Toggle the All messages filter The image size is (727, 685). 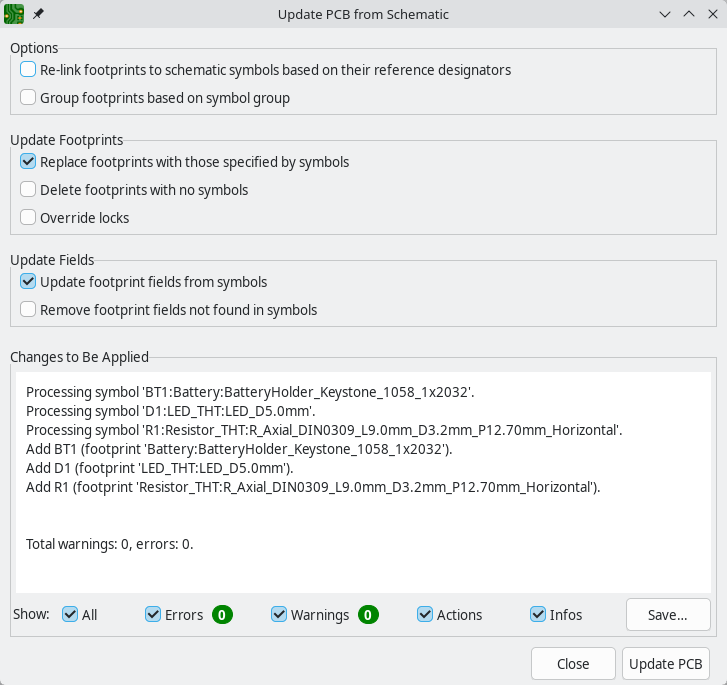(x=70, y=615)
